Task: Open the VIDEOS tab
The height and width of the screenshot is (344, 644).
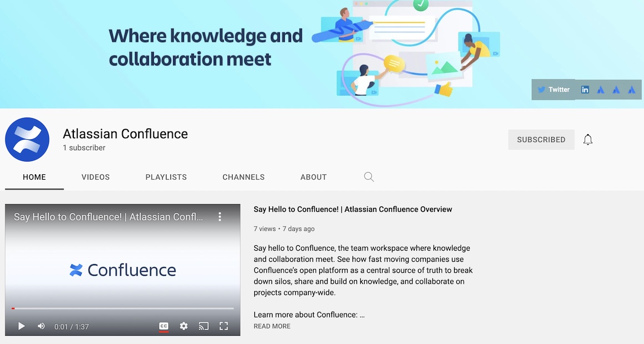Action: point(95,177)
